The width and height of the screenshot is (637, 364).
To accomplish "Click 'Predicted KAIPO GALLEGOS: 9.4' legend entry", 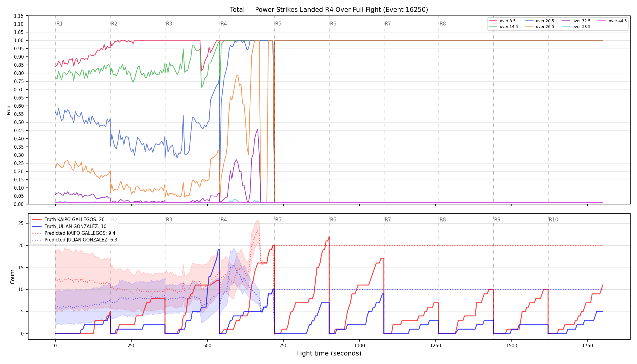I will 74,233.
